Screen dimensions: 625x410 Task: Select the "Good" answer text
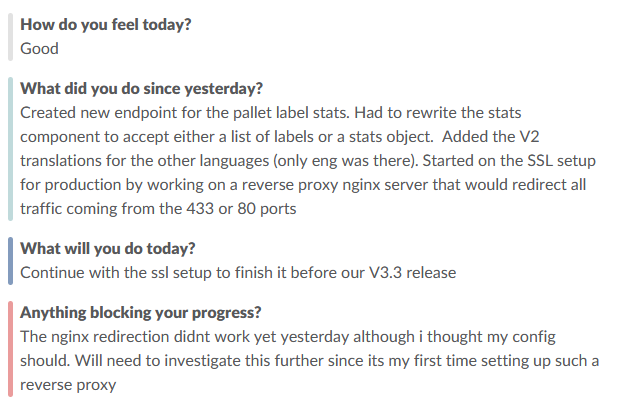39,47
